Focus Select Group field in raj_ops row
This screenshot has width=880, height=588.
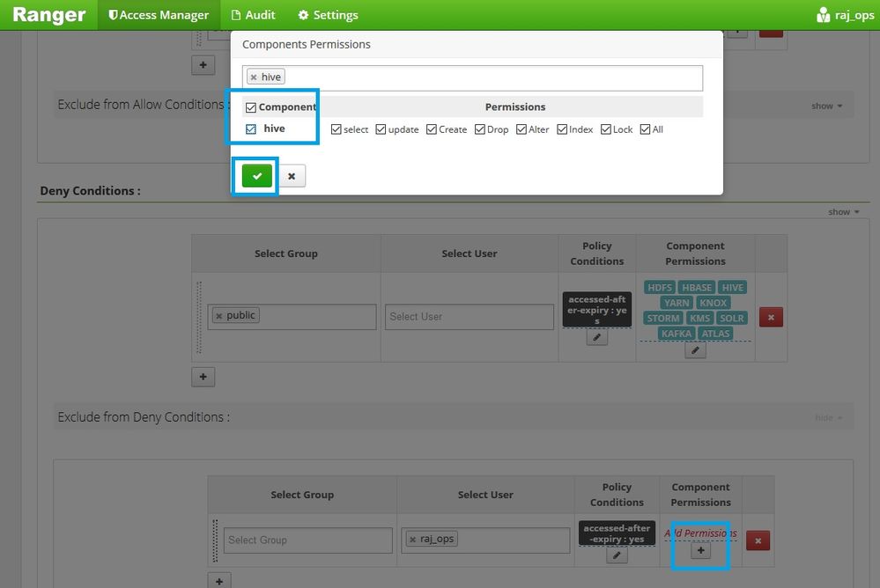307,540
